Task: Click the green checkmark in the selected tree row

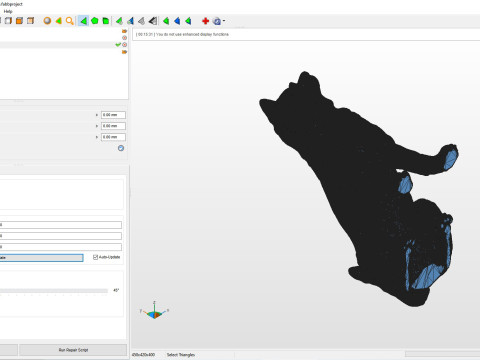Action: 118,45
